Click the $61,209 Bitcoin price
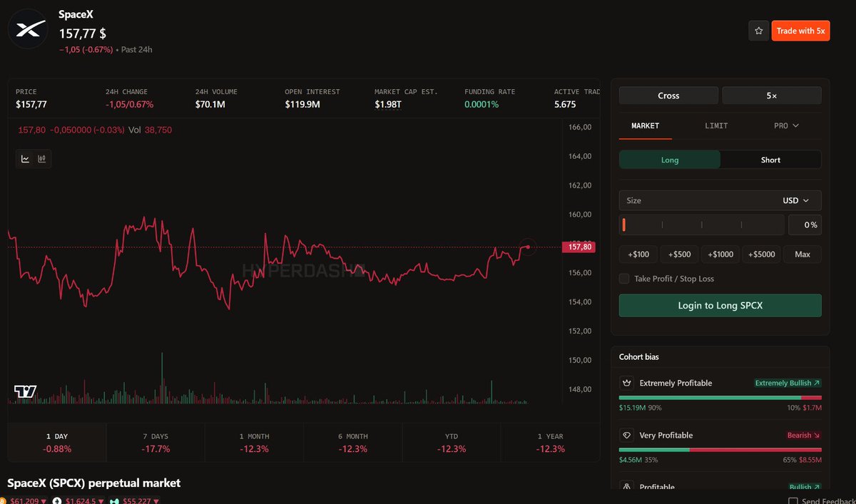The width and height of the screenshot is (856, 504). [23, 501]
